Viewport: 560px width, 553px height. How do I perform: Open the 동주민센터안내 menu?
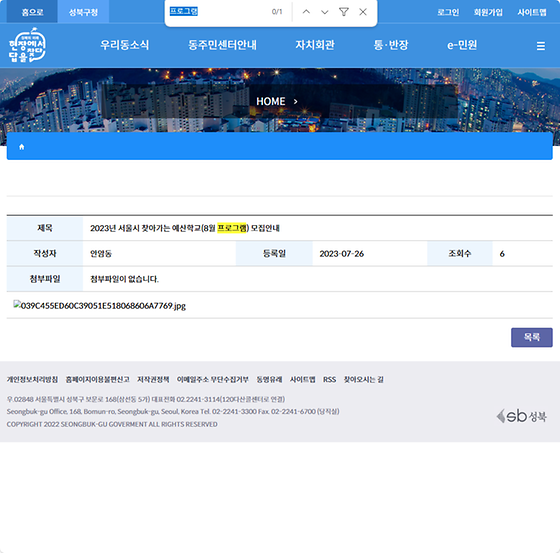222,45
